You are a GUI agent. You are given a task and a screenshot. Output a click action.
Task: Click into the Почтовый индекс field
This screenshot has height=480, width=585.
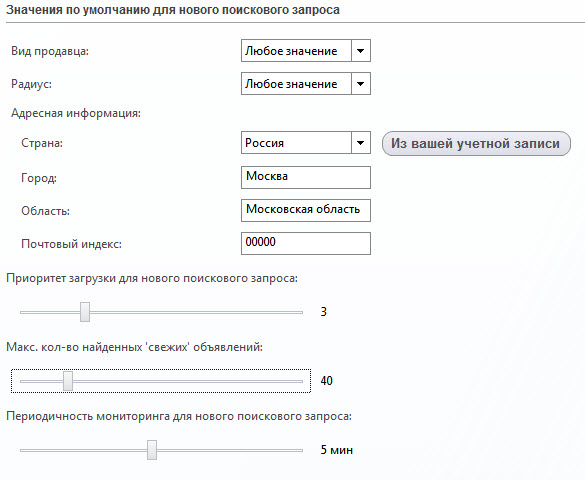[x=306, y=244]
